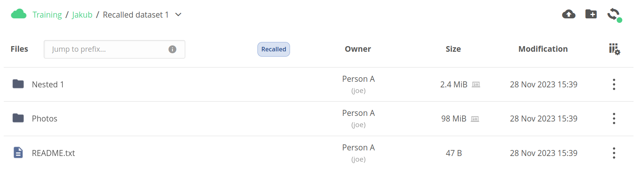Click the green cloud logo icon

19,14
